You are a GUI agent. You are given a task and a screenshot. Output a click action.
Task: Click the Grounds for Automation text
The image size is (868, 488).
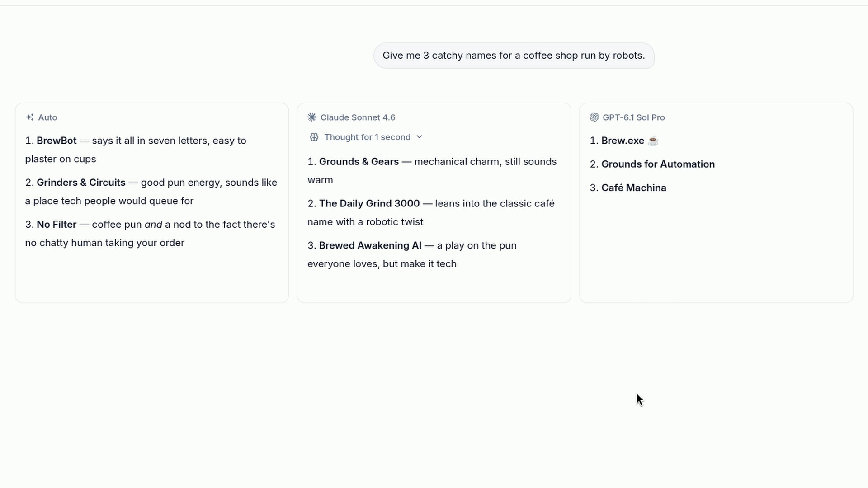[x=658, y=164]
